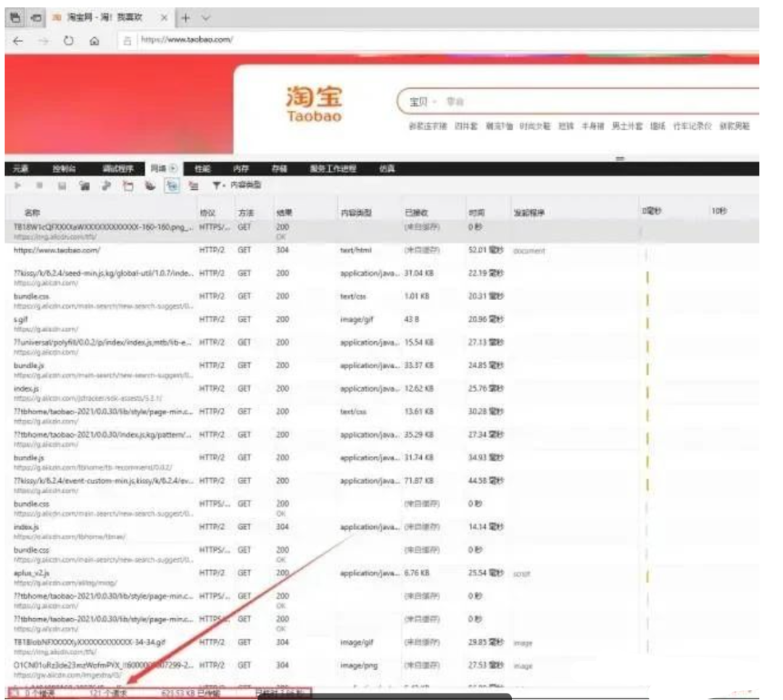Switch to the 内存 devtools tab
Image resolution: width=783 pixels, height=700 pixels.
coord(241,169)
